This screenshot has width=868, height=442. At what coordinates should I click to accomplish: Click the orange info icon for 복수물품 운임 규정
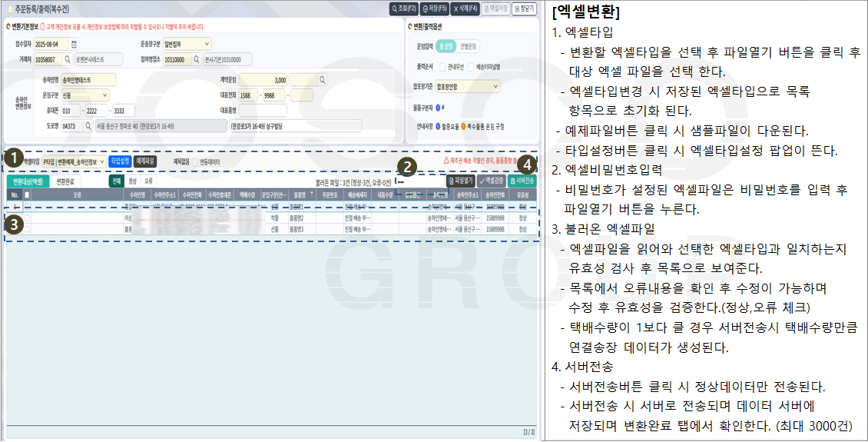463,126
